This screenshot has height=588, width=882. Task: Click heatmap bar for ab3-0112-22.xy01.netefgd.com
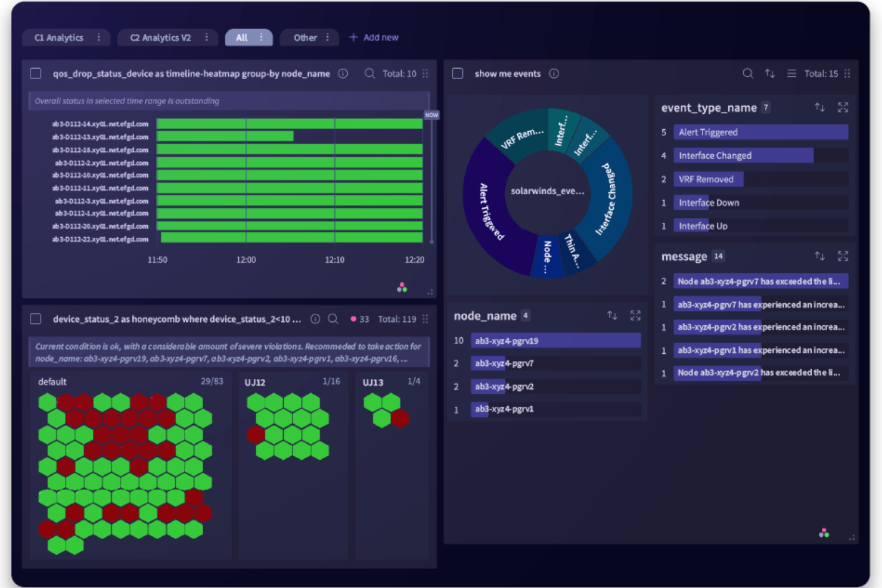[292, 238]
